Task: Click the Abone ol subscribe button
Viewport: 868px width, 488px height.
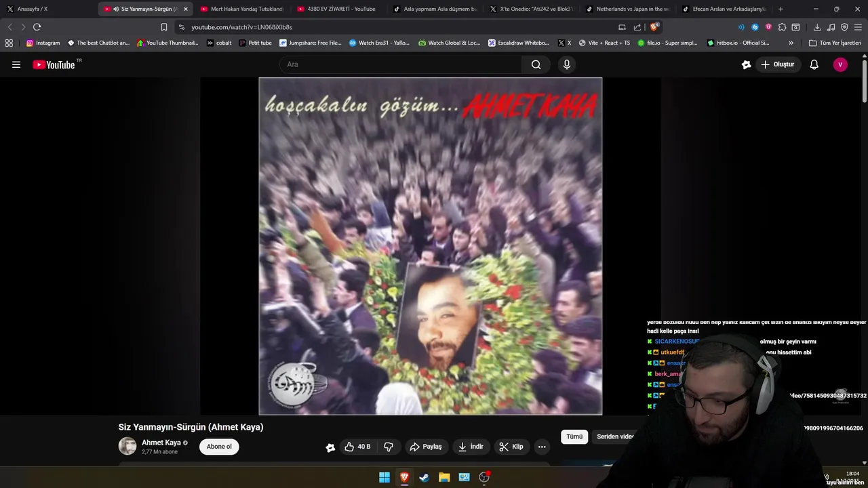Action: click(219, 447)
